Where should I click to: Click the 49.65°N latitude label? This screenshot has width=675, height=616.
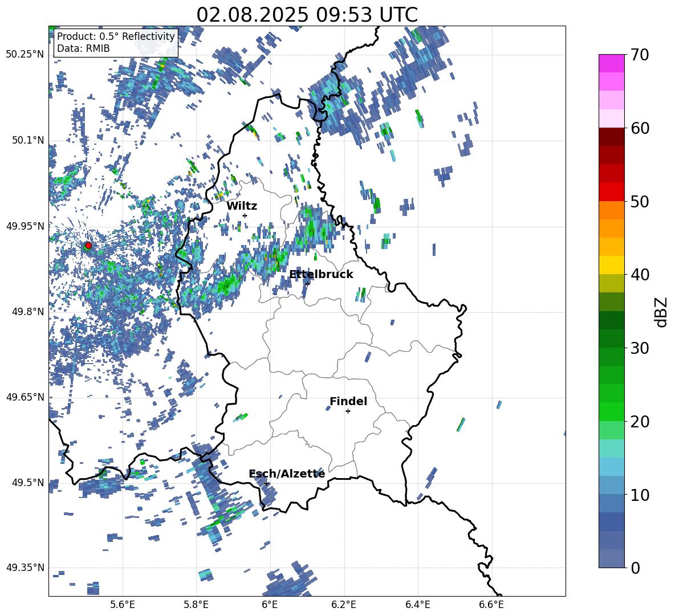point(25,397)
